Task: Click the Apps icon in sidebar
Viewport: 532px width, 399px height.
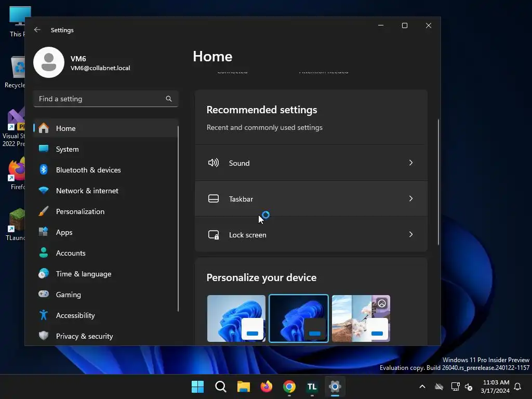Action: click(x=44, y=232)
